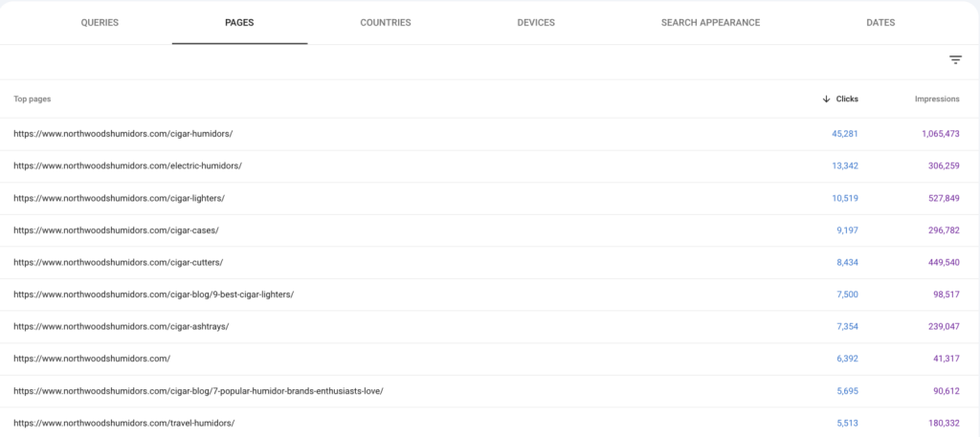Select the cigar-cutters page row
The image size is (980, 437).
pyautogui.click(x=490, y=263)
